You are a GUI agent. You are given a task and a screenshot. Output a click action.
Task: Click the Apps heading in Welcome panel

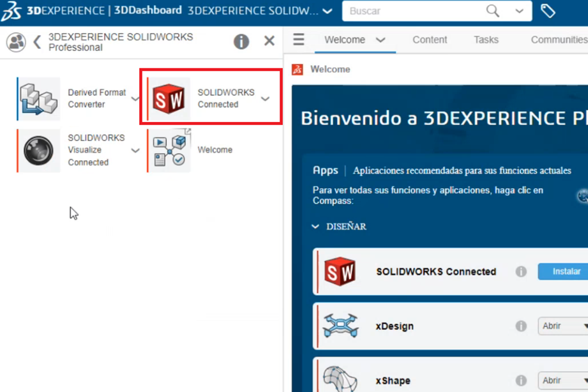coord(325,170)
